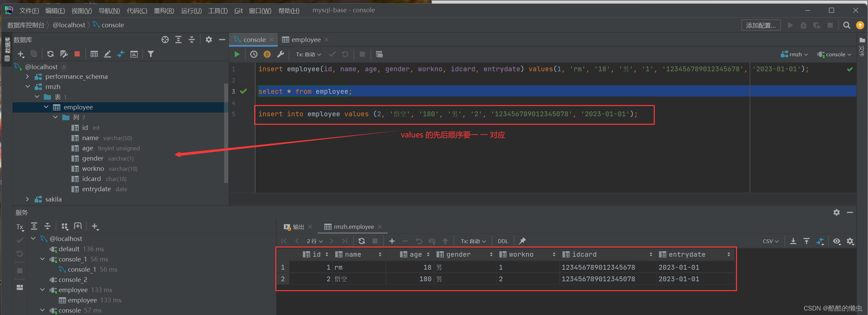Click the database tree vertical scrollbar

point(226,133)
